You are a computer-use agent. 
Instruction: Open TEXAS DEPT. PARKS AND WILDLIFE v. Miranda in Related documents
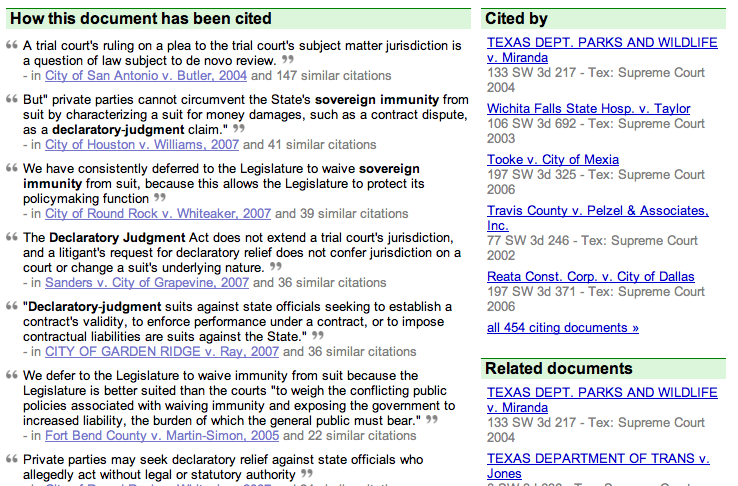pyautogui.click(x=602, y=400)
